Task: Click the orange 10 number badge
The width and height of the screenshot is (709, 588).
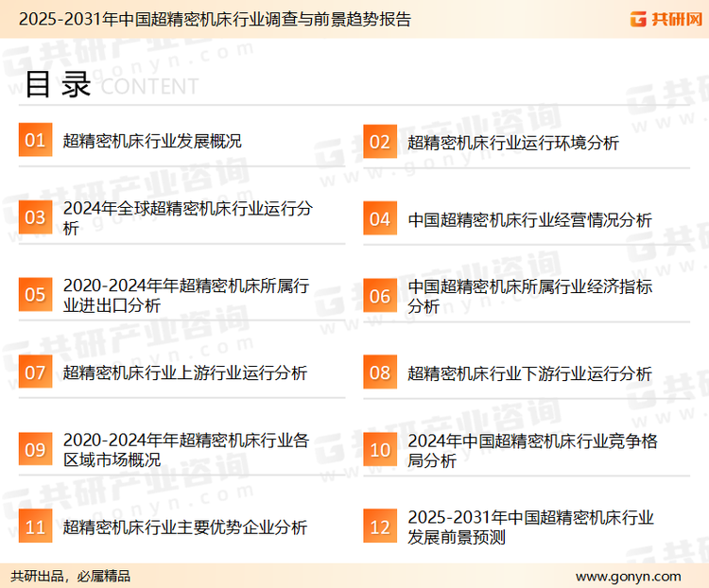Action: click(380, 450)
